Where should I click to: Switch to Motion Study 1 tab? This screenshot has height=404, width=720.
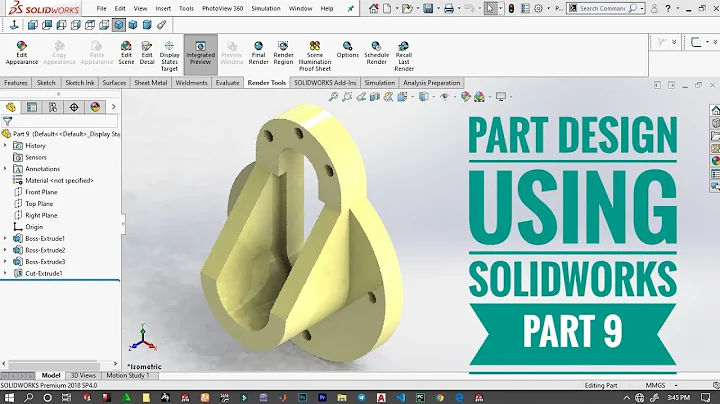[x=128, y=376]
